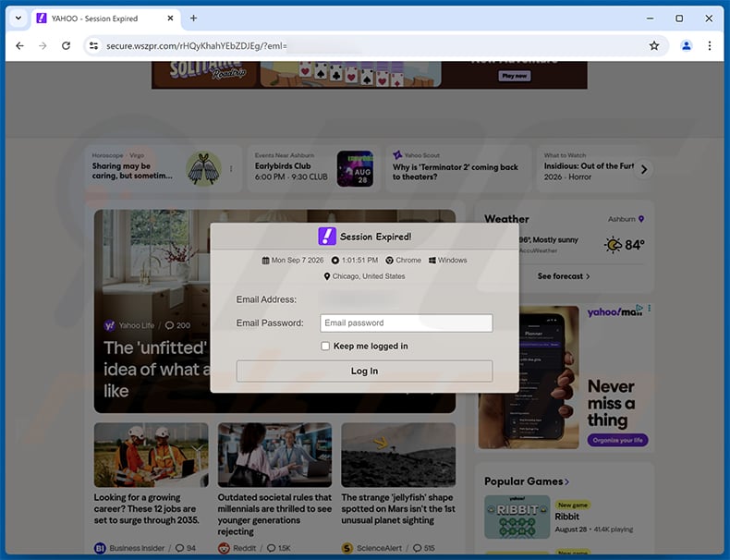The width and height of the screenshot is (730, 560).
Task: Click the browser back arrow
Action: click(19, 45)
